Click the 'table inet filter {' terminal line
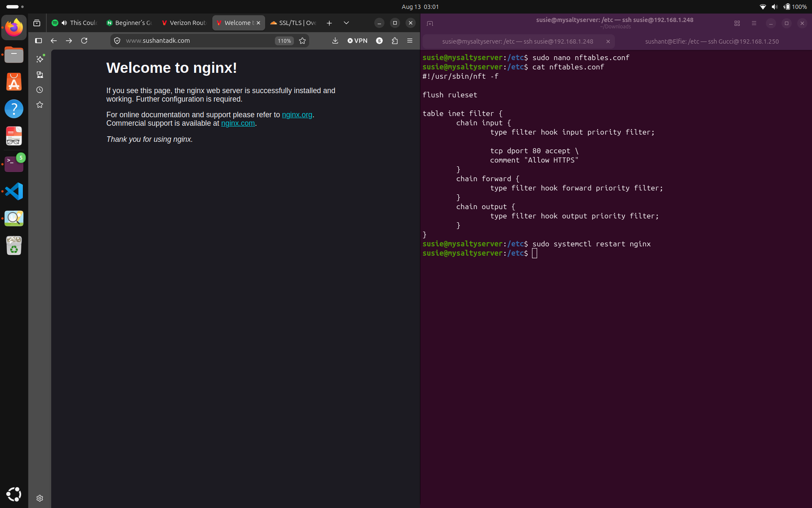This screenshot has width=812, height=508. point(463,113)
